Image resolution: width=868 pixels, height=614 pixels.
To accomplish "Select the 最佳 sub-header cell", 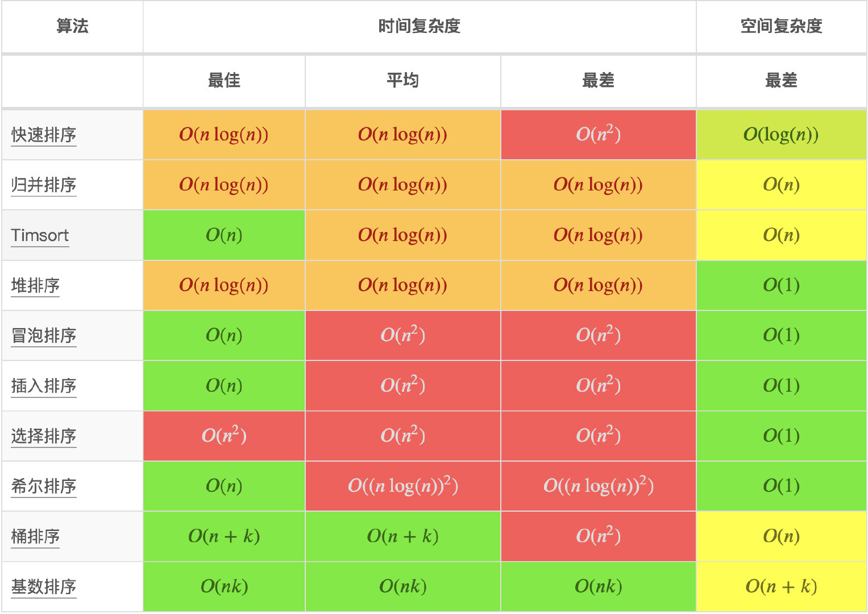I will pyautogui.click(x=224, y=81).
